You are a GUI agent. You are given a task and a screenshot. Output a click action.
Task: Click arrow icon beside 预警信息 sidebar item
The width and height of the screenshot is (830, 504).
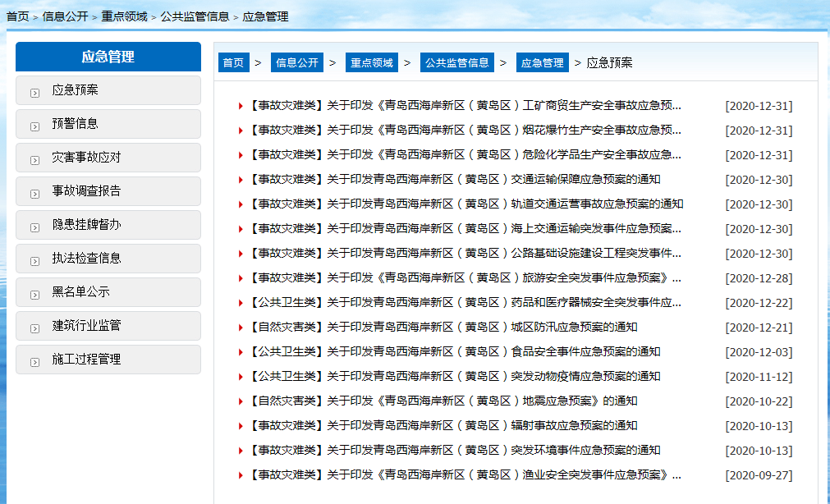click(34, 126)
